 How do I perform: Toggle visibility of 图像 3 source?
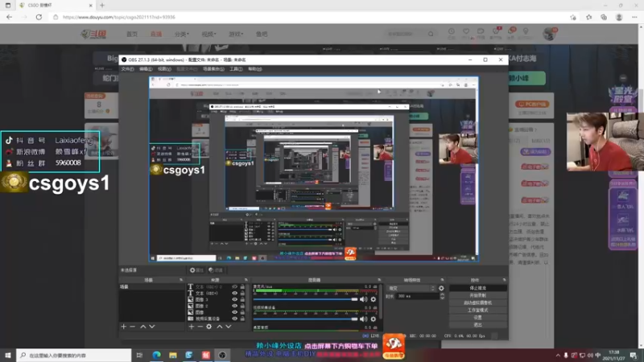(234, 299)
